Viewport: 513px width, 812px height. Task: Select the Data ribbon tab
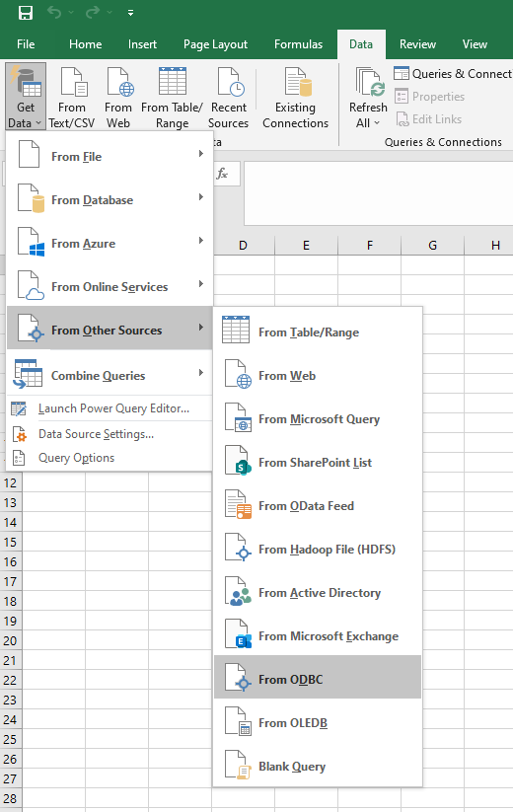(x=361, y=44)
